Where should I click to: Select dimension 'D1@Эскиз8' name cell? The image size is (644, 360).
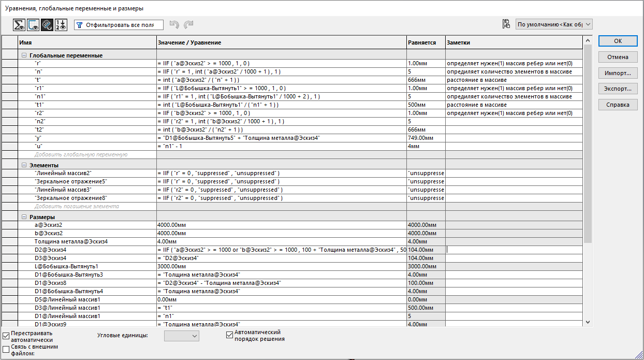[x=87, y=283]
